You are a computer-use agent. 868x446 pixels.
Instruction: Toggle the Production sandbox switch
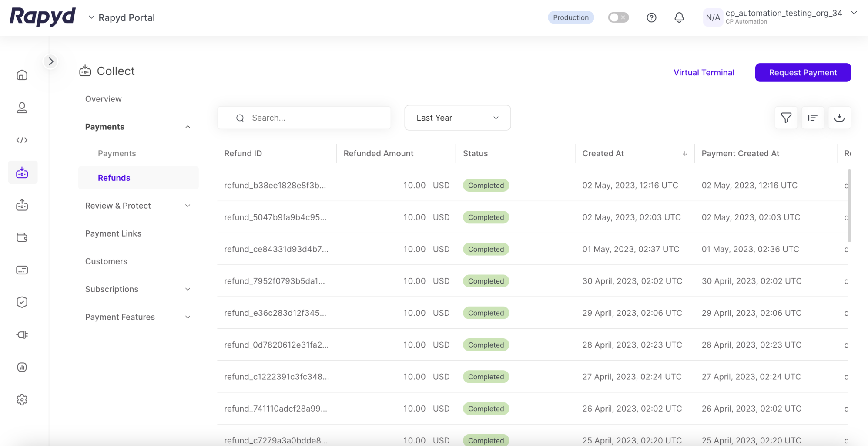tap(618, 17)
